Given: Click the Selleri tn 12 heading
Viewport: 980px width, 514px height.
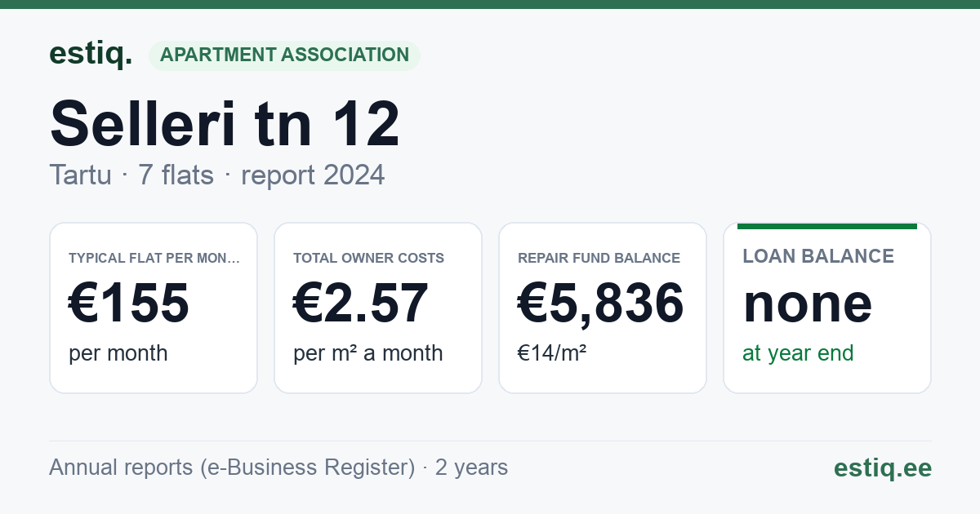Looking at the screenshot, I should pos(225,123).
